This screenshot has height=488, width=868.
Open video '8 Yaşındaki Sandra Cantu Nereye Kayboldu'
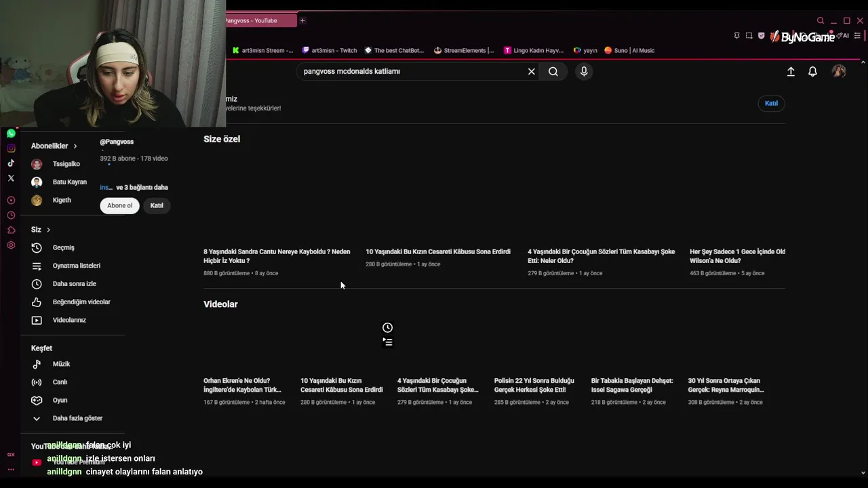[277, 256]
